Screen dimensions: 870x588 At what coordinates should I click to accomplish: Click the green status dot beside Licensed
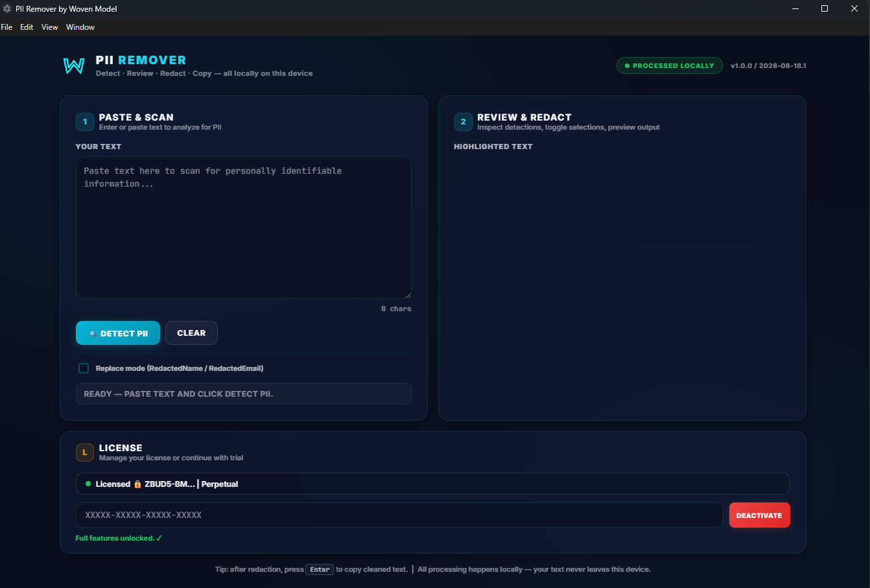tap(88, 484)
